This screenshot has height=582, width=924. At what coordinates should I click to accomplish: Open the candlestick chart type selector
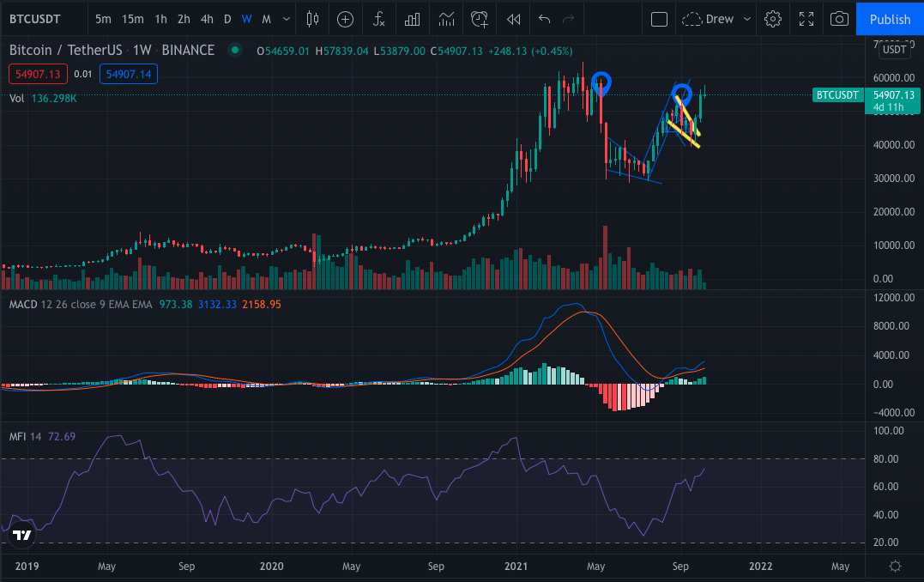click(x=312, y=19)
